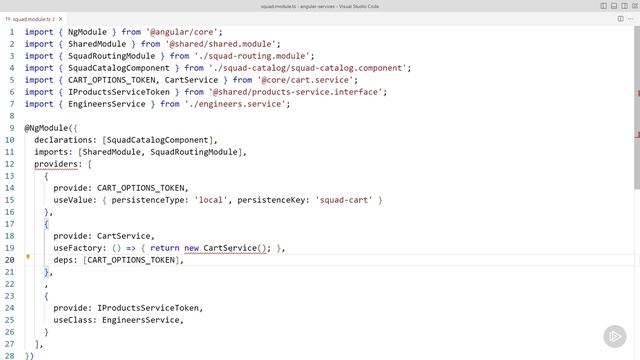Click the 'squad-cart' string on line 15
The width and height of the screenshot is (640, 360).
point(344,200)
